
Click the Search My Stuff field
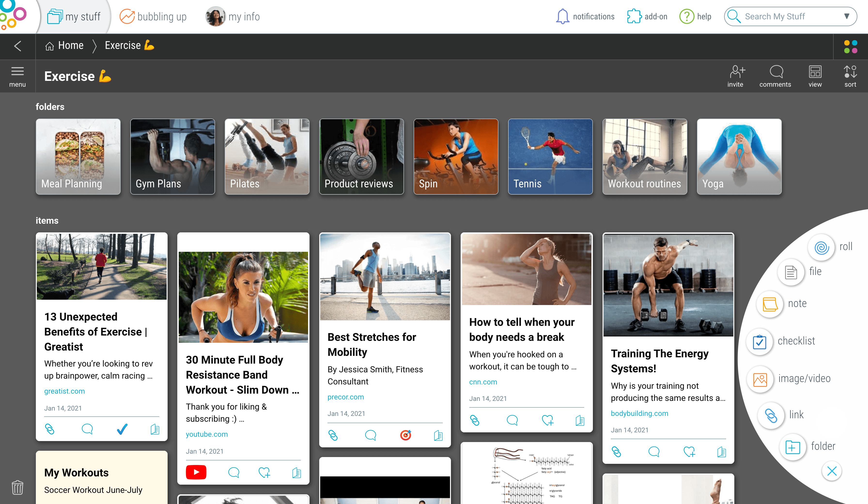click(x=790, y=16)
